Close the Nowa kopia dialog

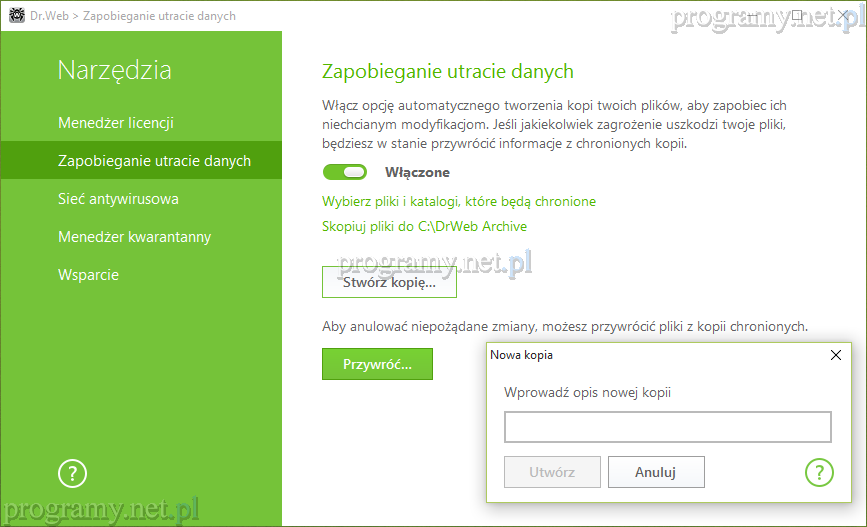pos(836,355)
